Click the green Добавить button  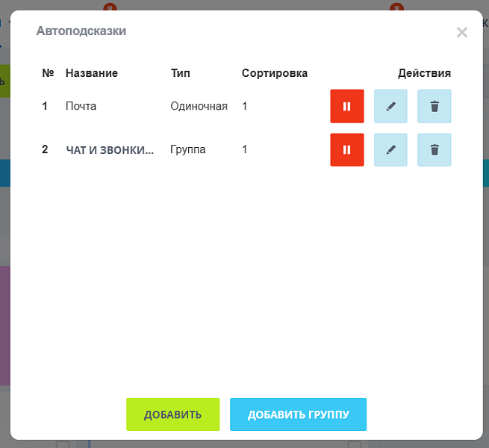[x=172, y=414]
